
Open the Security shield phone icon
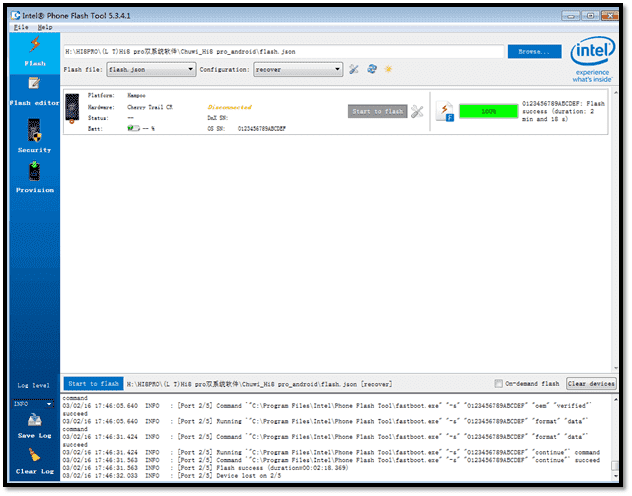coord(34,131)
